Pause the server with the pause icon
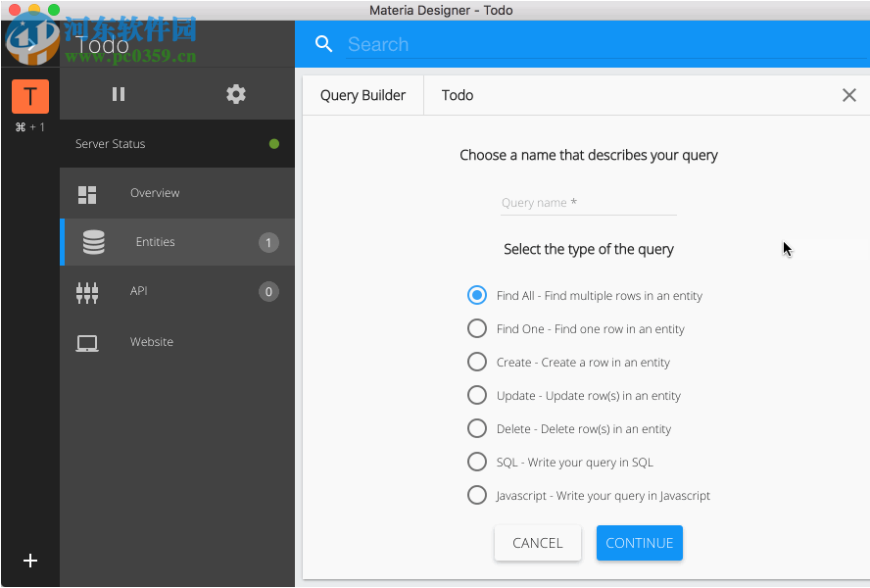This screenshot has width=870, height=588. [x=119, y=94]
